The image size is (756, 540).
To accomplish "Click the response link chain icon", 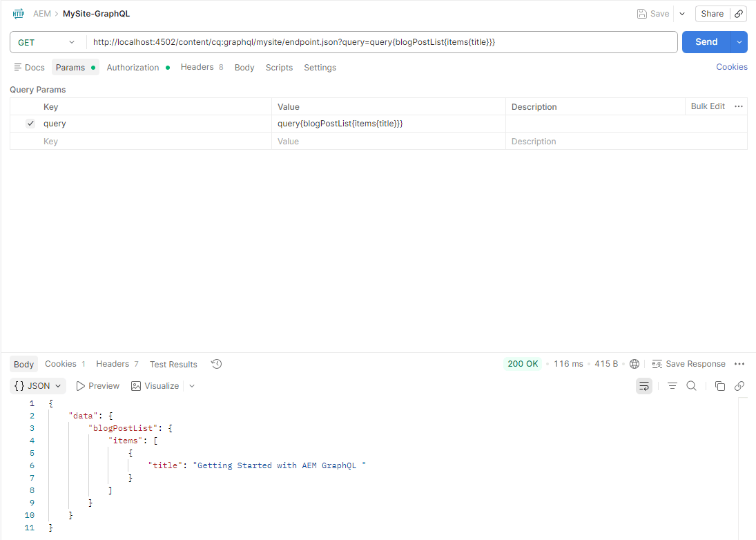I will tap(739, 386).
